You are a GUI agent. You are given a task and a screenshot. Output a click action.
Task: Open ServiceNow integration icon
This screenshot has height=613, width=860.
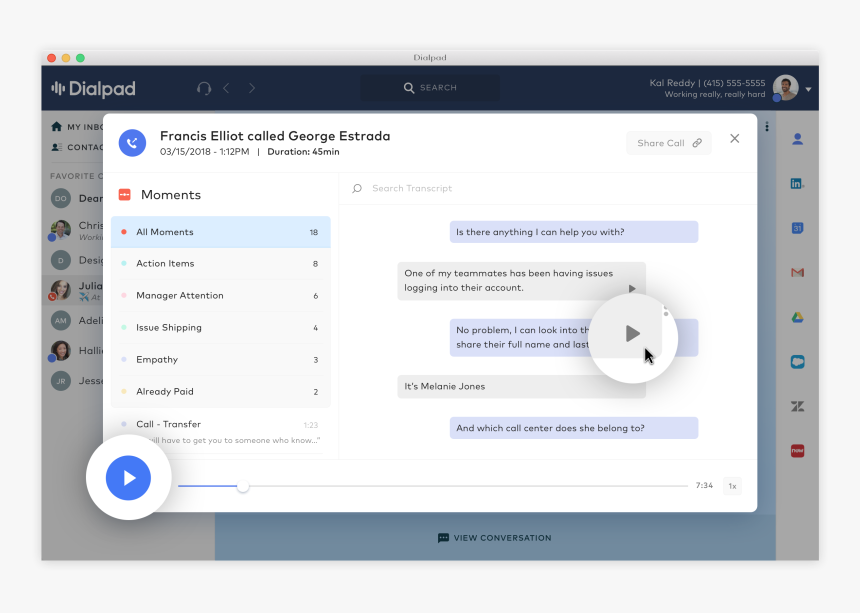(x=797, y=451)
